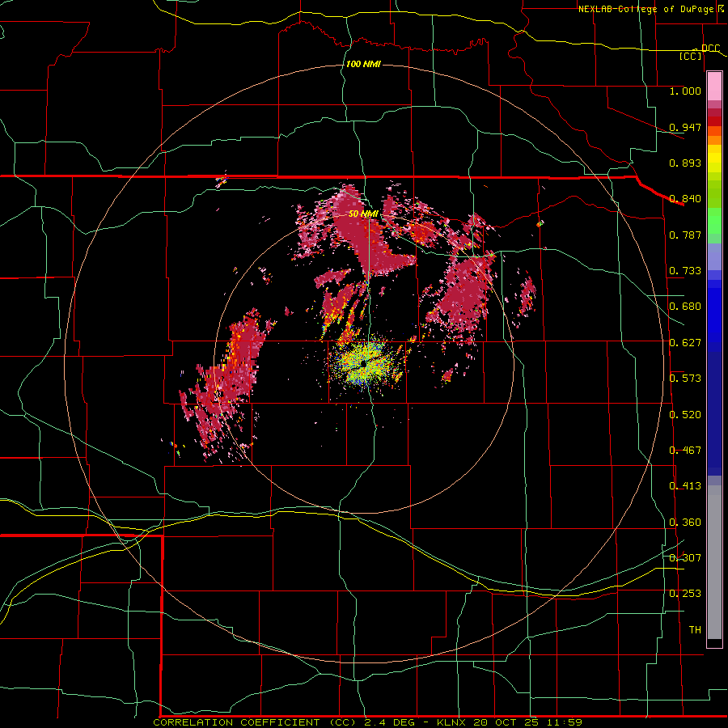The image size is (728, 728).
Task: Click the DCC label above the color scale
Action: (x=710, y=49)
